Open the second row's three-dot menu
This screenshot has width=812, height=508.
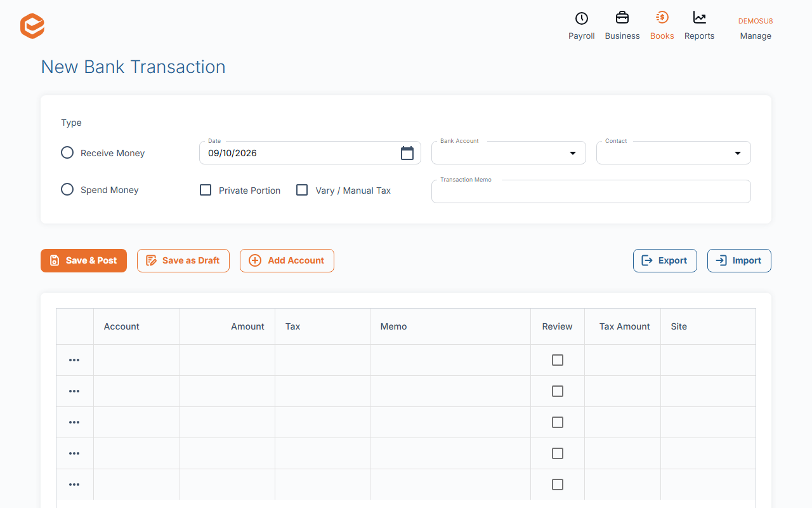tap(74, 391)
